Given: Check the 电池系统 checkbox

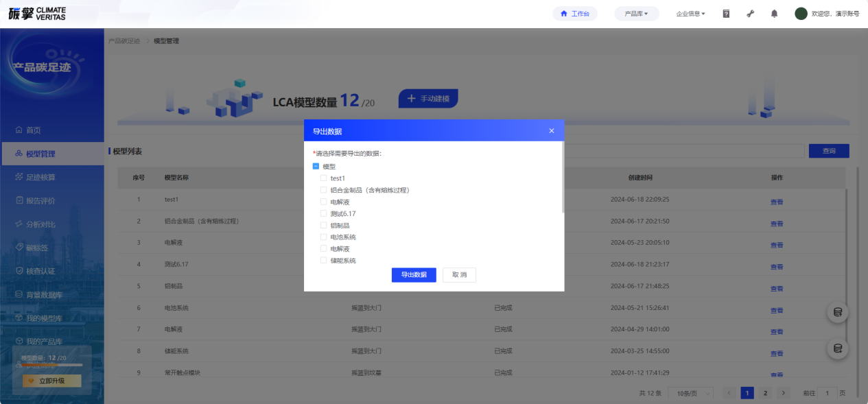Looking at the screenshot, I should pos(324,237).
